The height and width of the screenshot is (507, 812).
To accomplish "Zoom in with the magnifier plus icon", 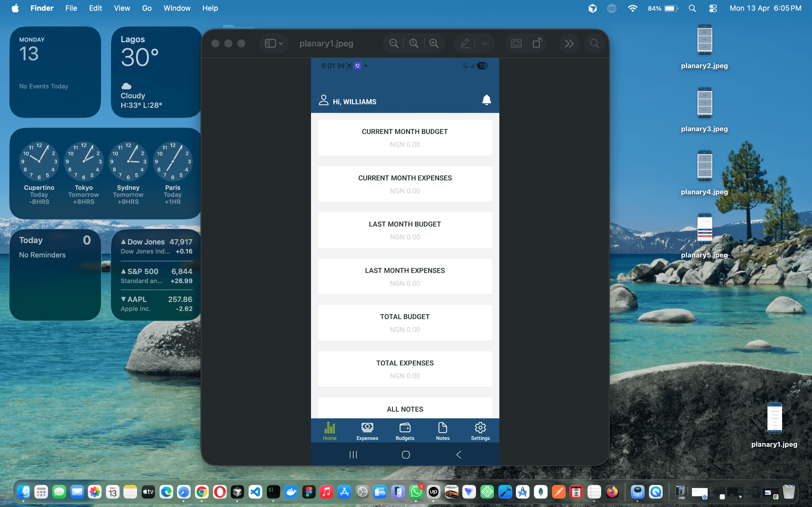I will click(x=434, y=43).
